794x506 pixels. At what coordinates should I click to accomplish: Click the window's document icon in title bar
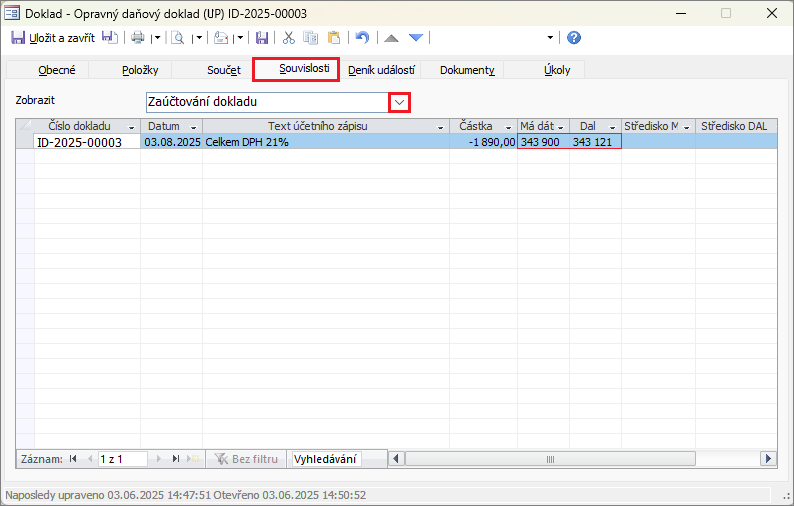point(12,13)
